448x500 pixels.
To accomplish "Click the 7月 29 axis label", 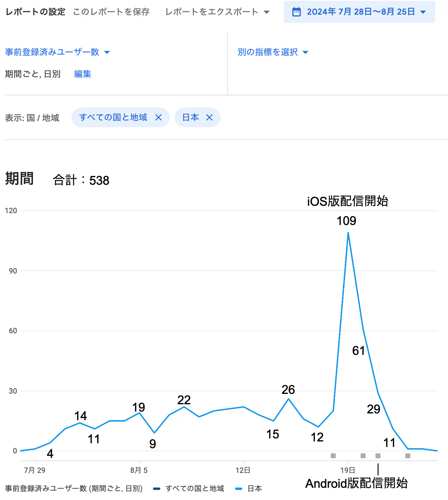I will (34, 470).
